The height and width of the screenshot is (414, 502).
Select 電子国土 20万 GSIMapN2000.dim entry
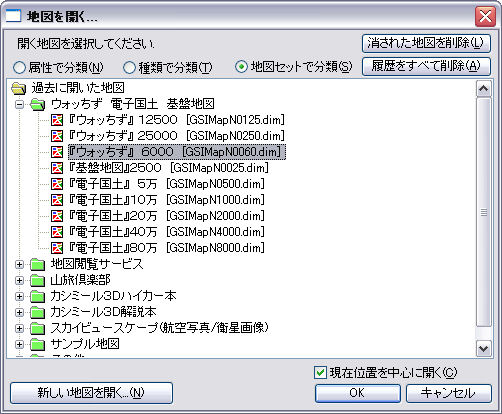tap(166, 216)
